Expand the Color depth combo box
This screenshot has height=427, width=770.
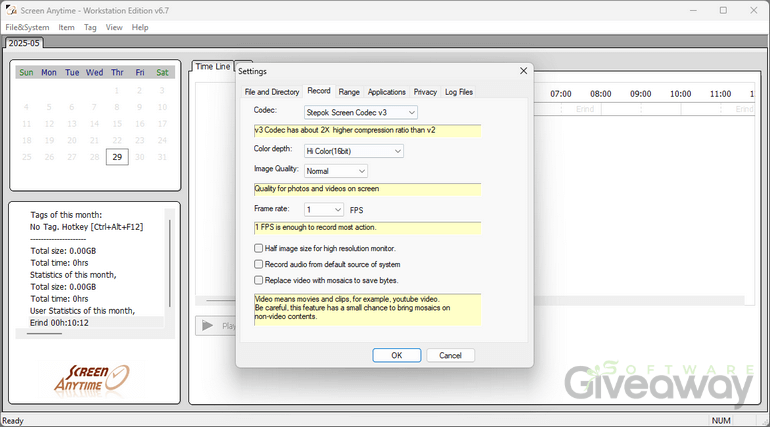[x=354, y=151]
